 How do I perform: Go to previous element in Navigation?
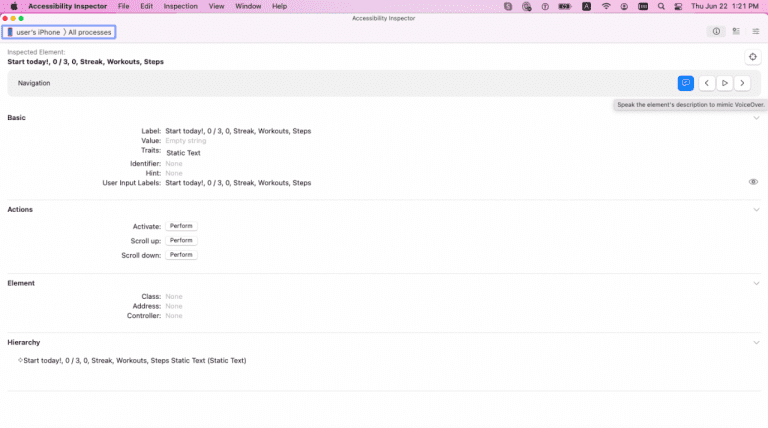(x=705, y=83)
